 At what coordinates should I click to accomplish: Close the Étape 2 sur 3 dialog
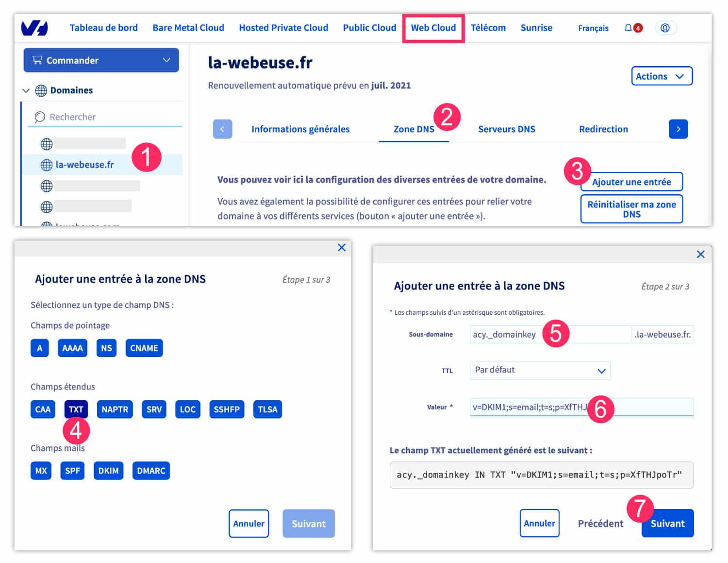point(700,254)
